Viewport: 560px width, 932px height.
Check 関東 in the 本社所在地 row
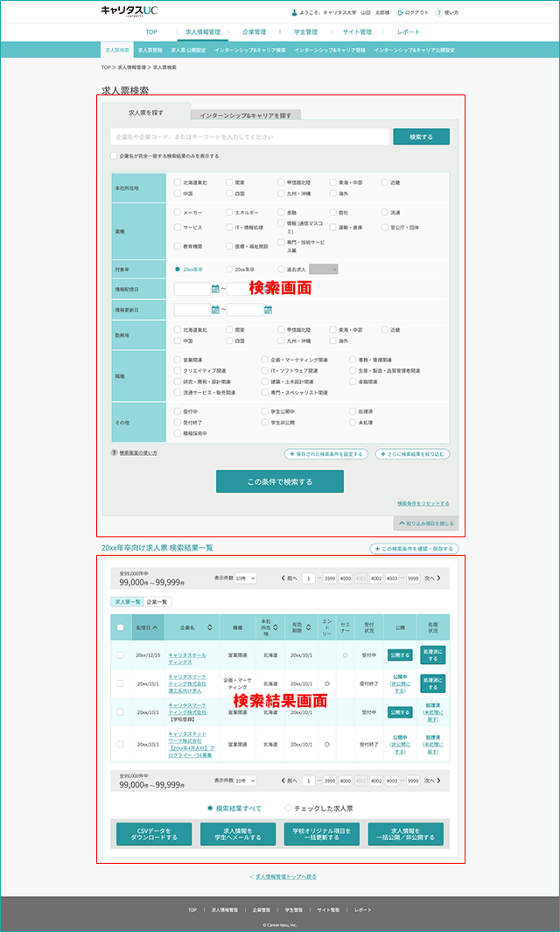pos(229,183)
